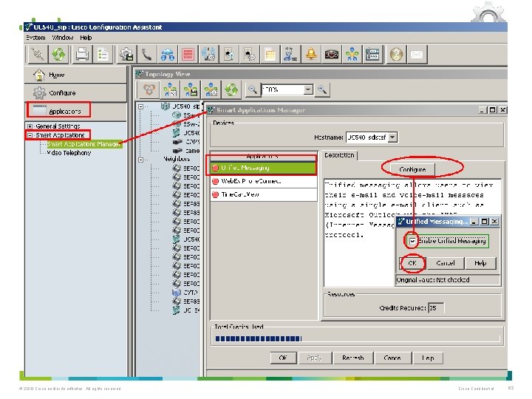
Task: Open the Window menu
Action: pyautogui.click(x=63, y=38)
